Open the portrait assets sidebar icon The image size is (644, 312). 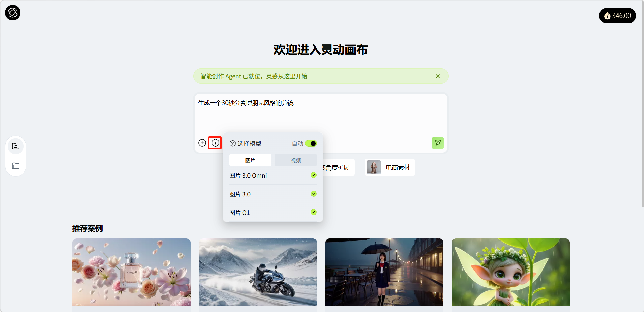[16, 146]
